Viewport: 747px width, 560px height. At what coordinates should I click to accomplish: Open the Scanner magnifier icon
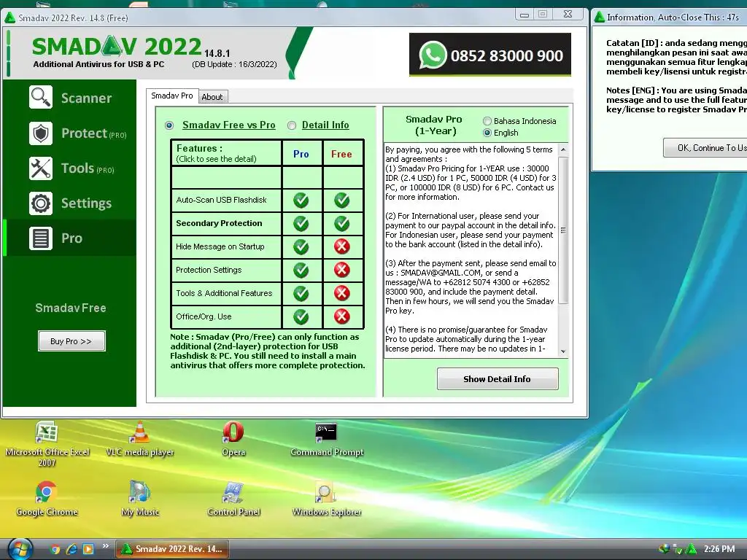pos(41,98)
